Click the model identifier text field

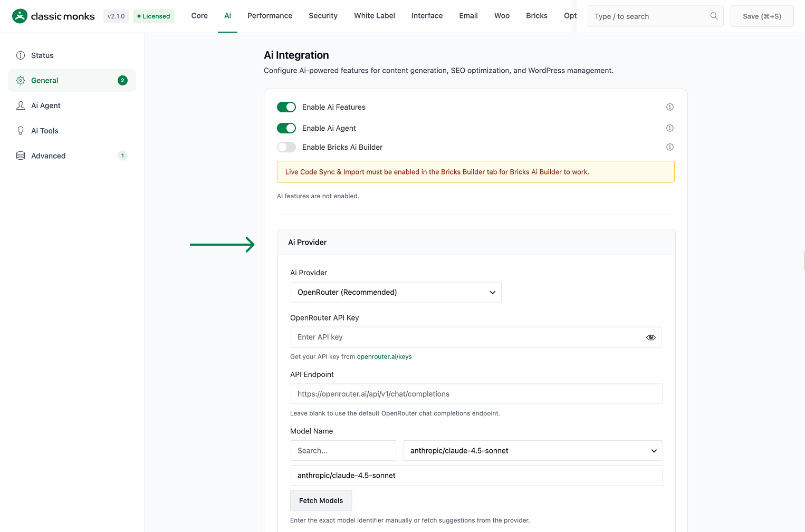tap(476, 476)
